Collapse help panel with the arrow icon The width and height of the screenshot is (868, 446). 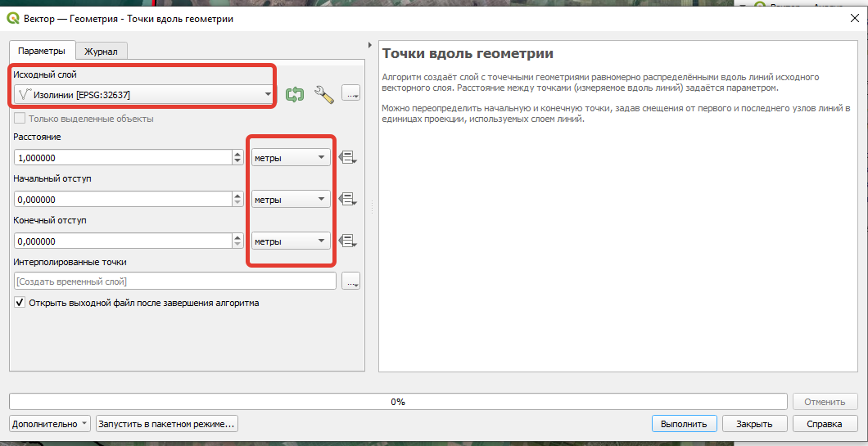click(370, 45)
